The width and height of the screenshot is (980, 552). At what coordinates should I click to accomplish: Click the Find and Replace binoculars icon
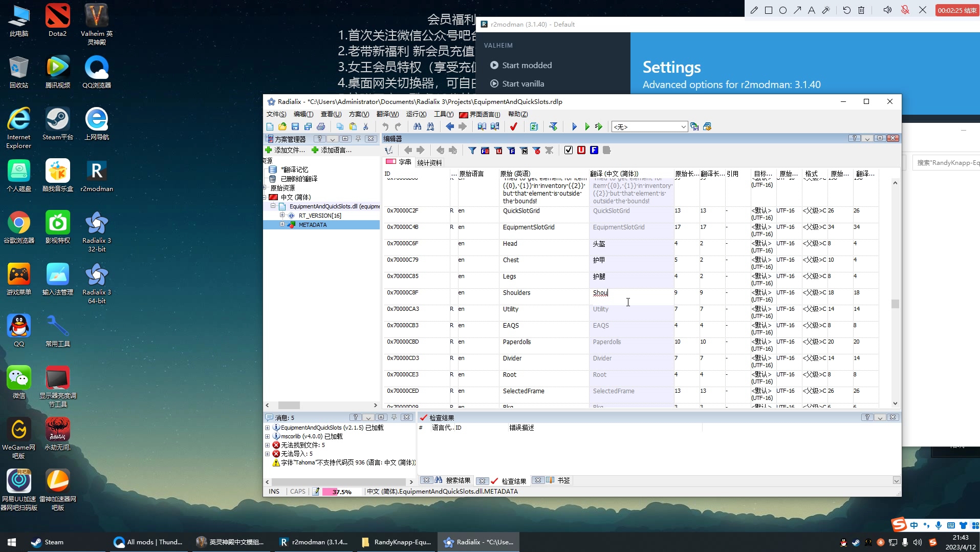coord(430,126)
